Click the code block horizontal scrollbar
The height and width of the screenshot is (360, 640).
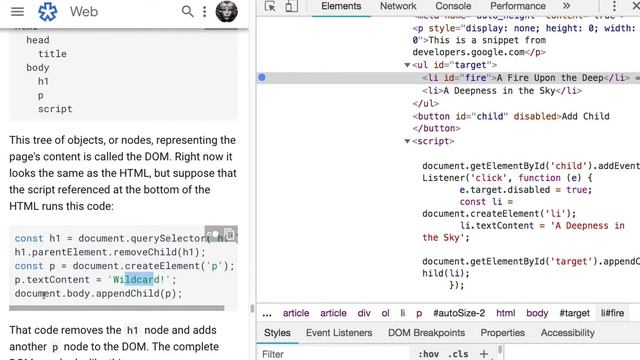[x=117, y=308]
